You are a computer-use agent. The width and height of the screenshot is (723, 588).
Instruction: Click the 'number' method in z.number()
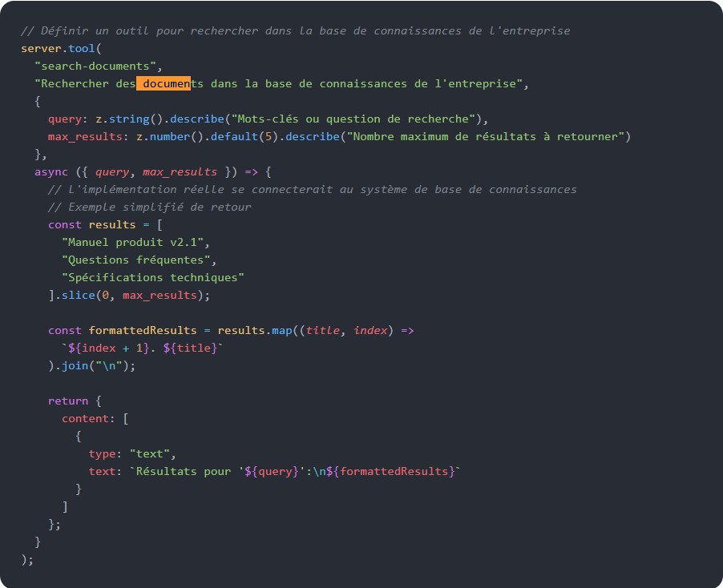(x=170, y=136)
